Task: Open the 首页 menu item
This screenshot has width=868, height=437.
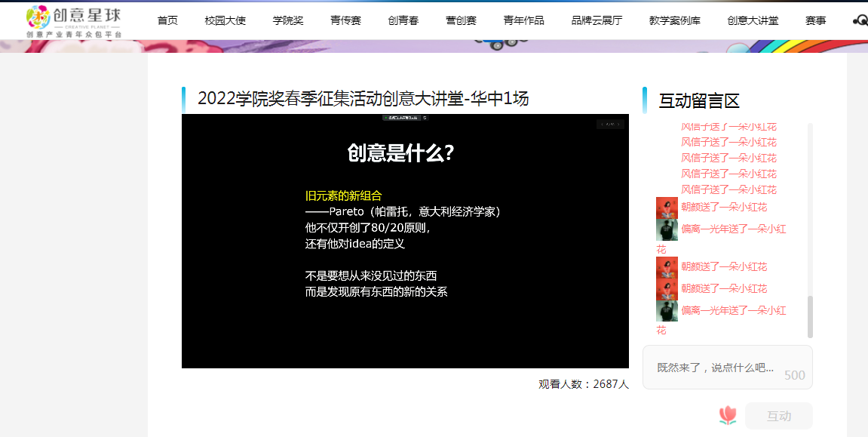Action: tap(167, 20)
